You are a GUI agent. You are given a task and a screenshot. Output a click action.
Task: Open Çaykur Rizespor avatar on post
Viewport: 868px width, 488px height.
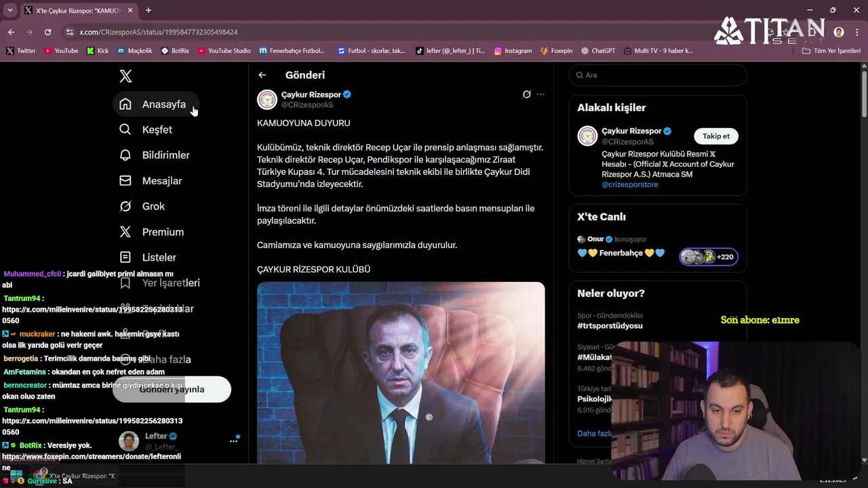tap(267, 100)
